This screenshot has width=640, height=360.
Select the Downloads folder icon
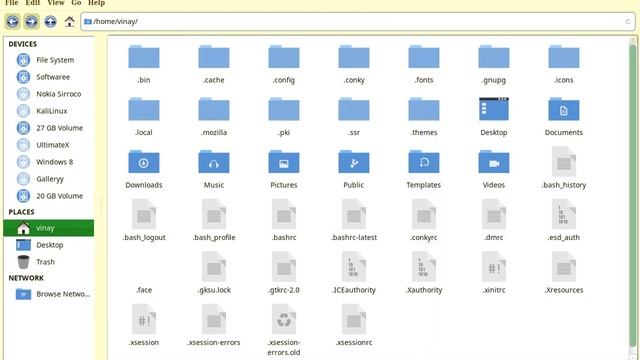[x=144, y=162]
